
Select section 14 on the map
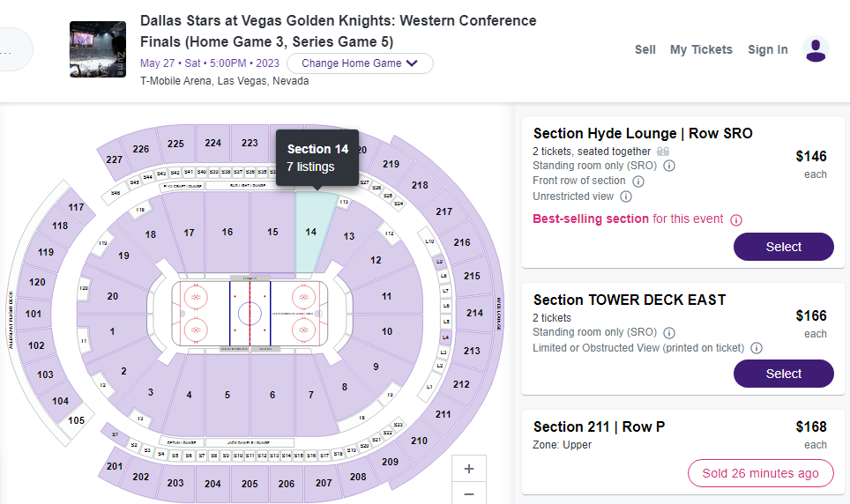click(310, 233)
